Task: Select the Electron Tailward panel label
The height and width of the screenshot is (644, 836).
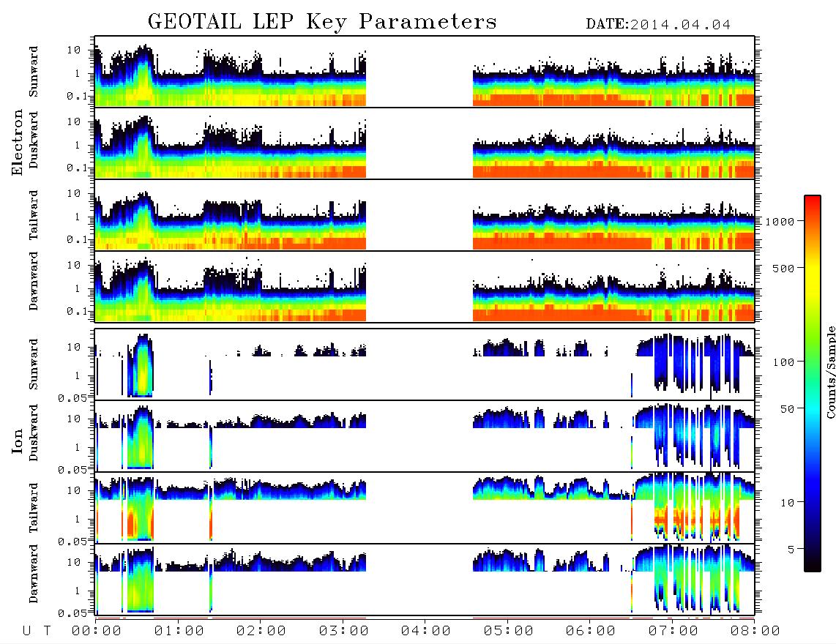Action: coord(34,215)
